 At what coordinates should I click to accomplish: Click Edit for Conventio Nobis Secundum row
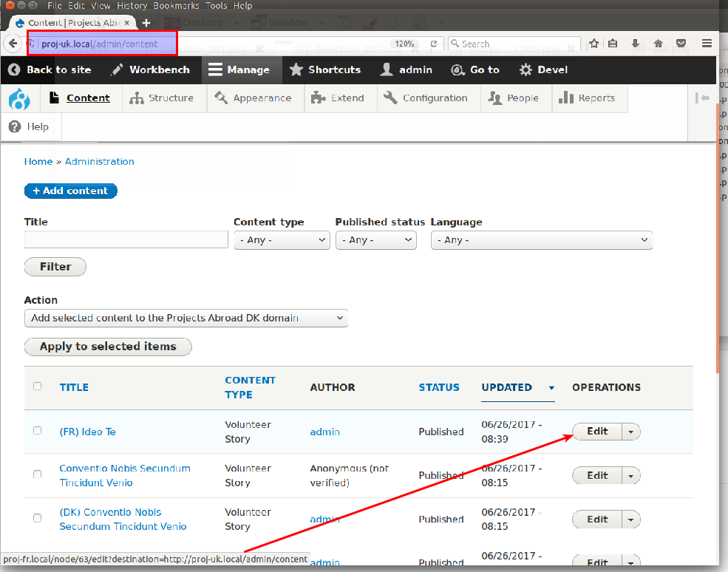click(x=597, y=475)
